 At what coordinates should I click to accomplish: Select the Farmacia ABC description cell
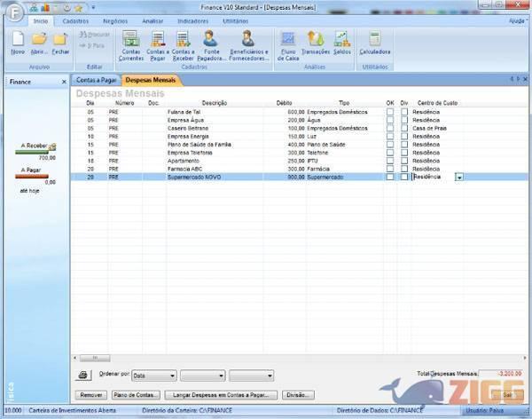coord(215,169)
